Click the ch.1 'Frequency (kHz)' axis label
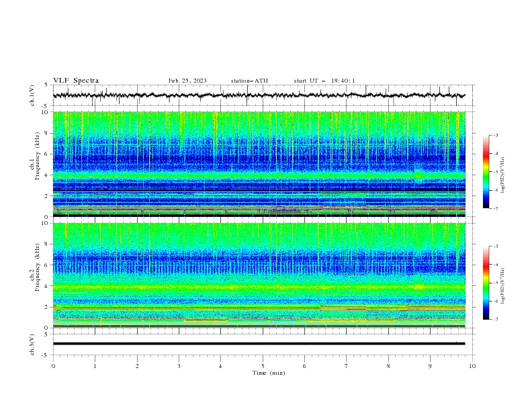This screenshot has width=532, height=411. (x=38, y=155)
